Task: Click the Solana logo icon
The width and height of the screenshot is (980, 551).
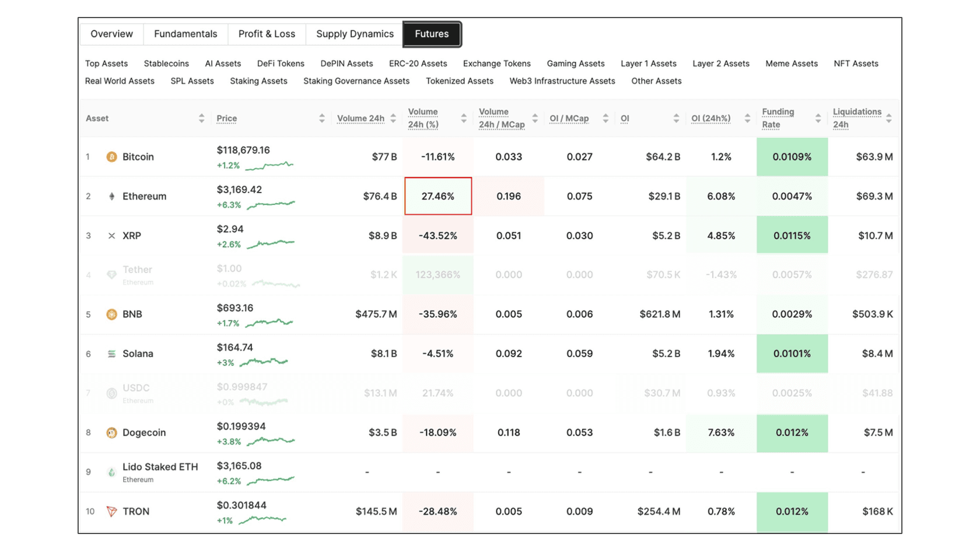Action: tap(111, 354)
